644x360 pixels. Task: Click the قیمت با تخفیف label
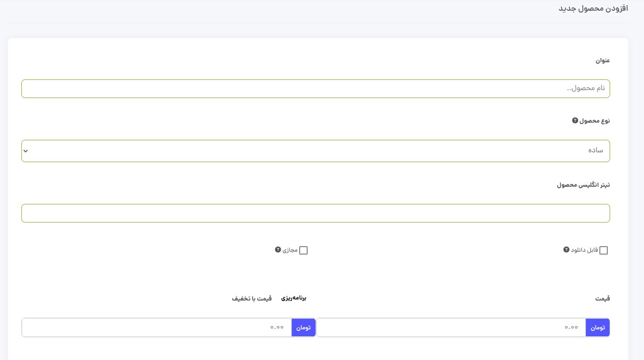click(x=252, y=299)
